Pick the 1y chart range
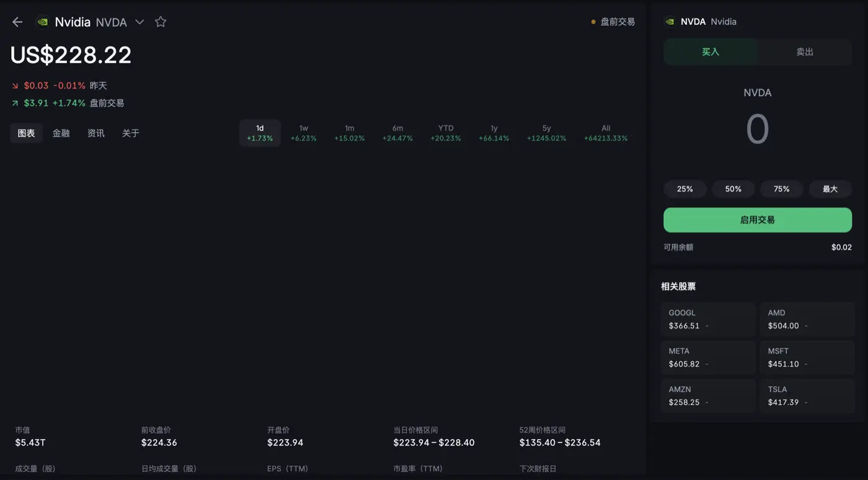 494,133
